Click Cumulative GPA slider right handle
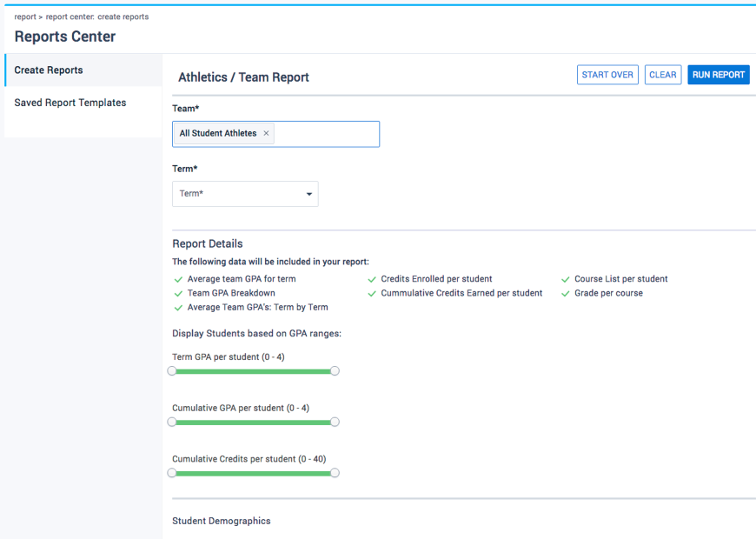Viewport: 756px width, 539px height. coord(335,423)
